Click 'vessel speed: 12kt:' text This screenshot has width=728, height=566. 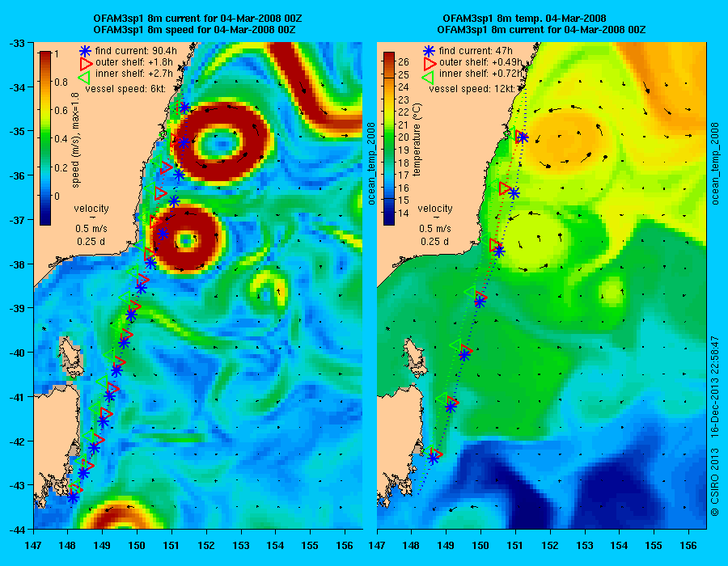coord(472,89)
